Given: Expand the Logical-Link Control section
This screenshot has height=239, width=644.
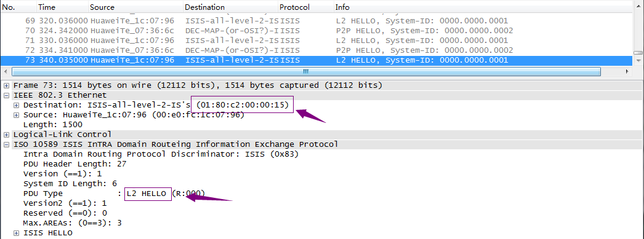Looking at the screenshot, I should click(x=6, y=135).
